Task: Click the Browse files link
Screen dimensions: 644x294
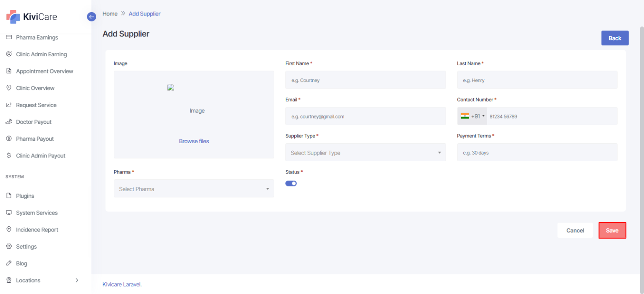Action: pyautogui.click(x=194, y=141)
